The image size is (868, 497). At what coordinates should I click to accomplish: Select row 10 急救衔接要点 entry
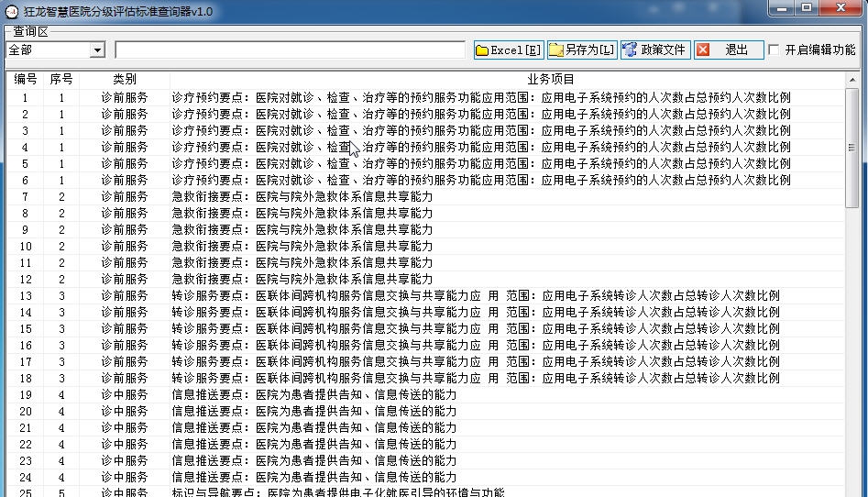point(302,246)
